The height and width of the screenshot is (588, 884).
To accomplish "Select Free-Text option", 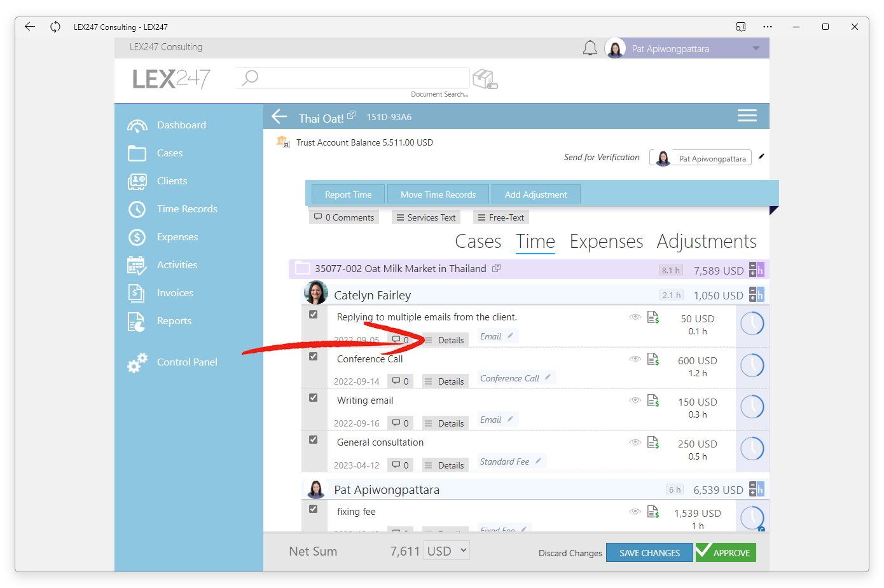I will click(x=501, y=217).
